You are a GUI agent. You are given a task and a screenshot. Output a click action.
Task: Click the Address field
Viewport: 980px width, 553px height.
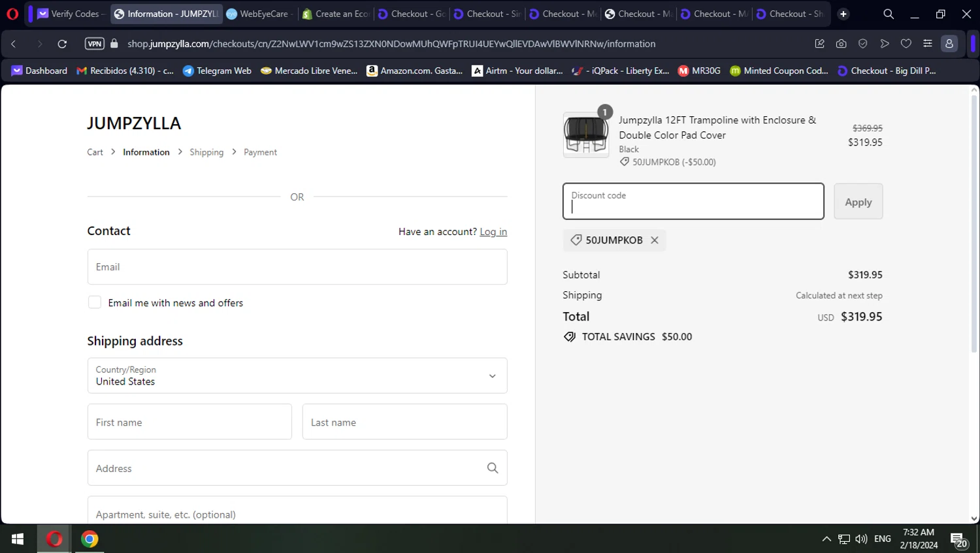[x=297, y=468]
